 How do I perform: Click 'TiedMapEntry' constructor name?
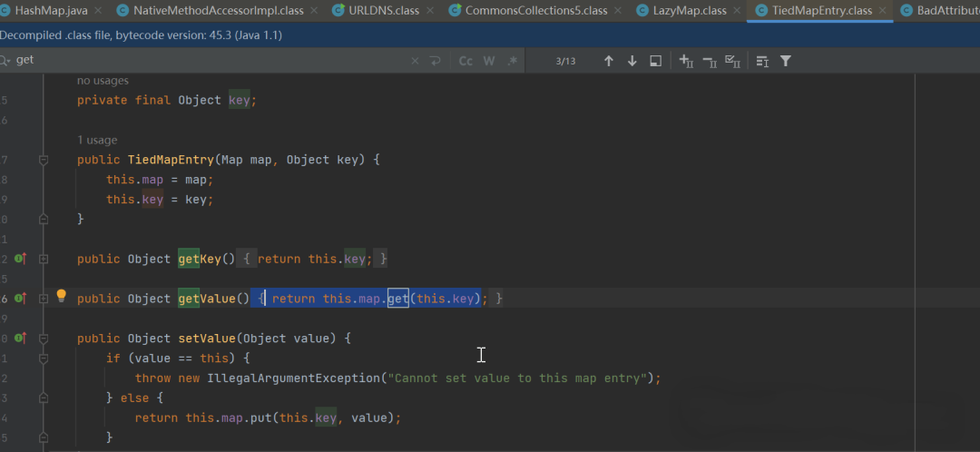point(171,160)
